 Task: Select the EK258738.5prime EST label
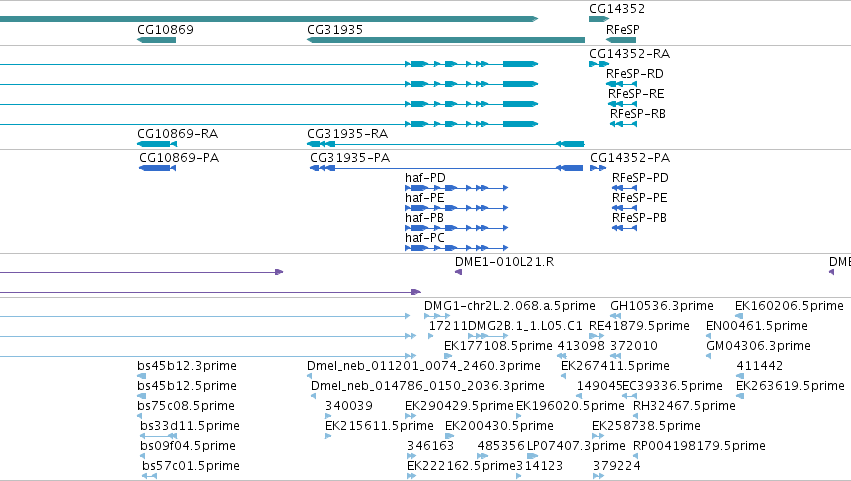pyautogui.click(x=646, y=426)
